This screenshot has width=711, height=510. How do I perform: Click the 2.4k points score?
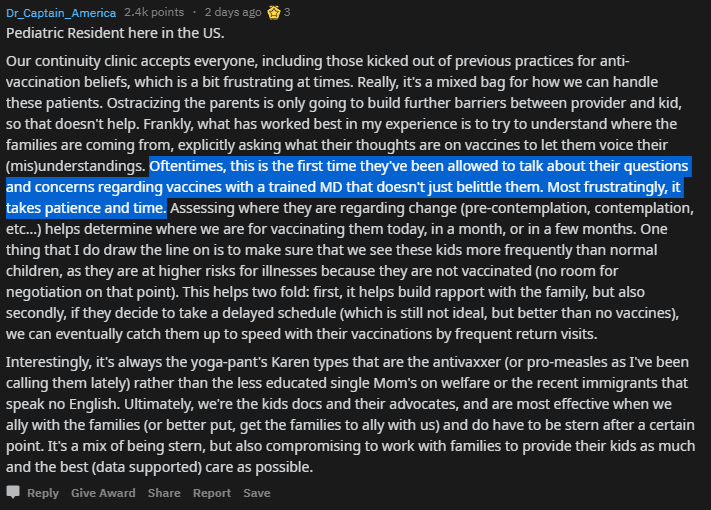(x=154, y=13)
